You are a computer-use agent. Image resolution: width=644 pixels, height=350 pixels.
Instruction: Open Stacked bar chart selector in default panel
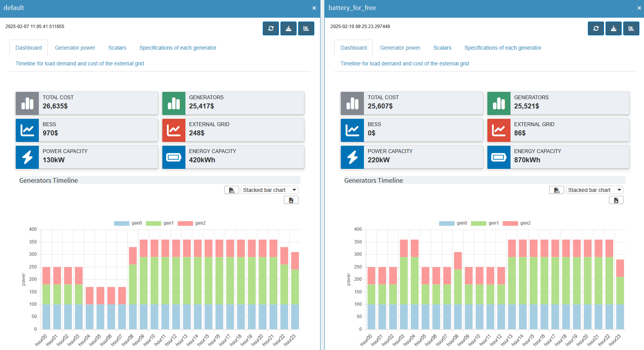[x=269, y=190]
